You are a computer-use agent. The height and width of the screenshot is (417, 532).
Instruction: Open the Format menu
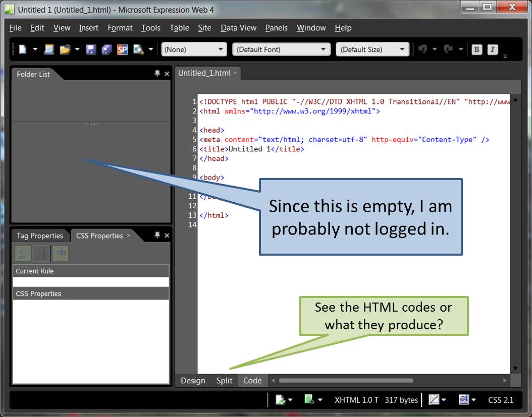pos(120,28)
